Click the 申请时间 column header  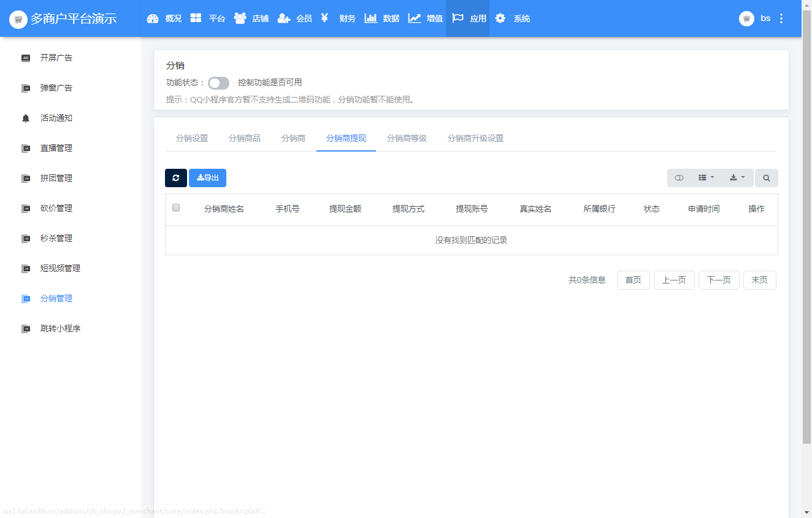[704, 209]
